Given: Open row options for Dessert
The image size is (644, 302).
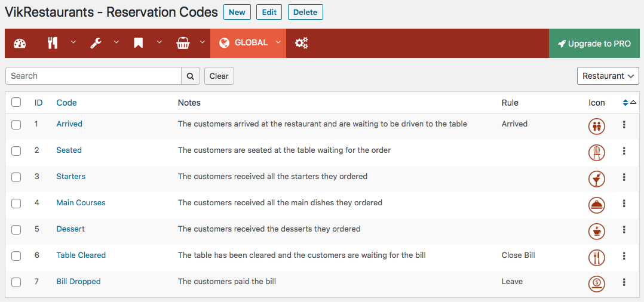Looking at the screenshot, I should [624, 230].
